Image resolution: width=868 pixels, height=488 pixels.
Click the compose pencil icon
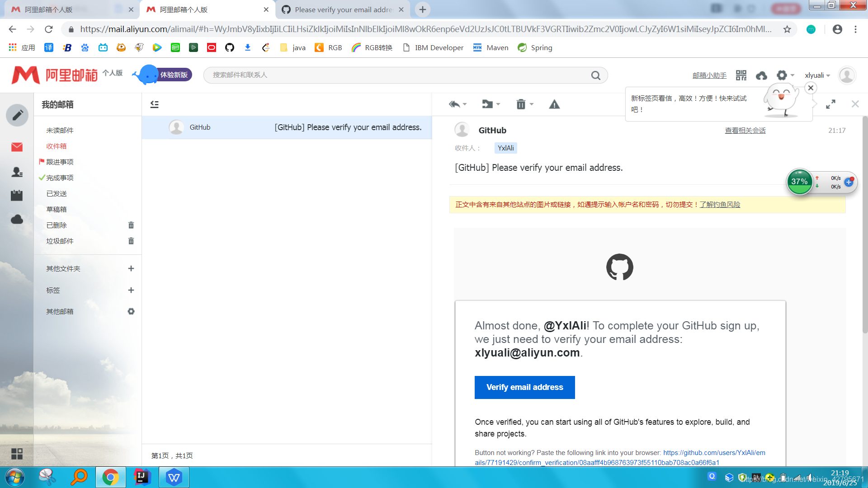[17, 115]
